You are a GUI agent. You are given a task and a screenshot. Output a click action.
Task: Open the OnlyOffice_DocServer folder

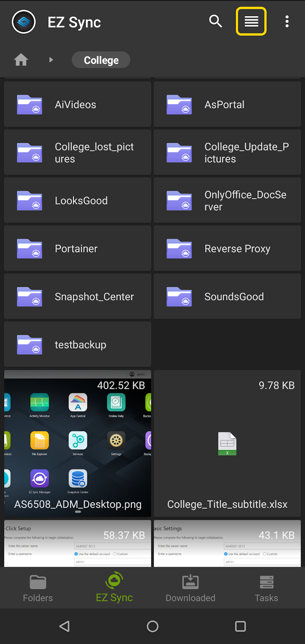[227, 200]
